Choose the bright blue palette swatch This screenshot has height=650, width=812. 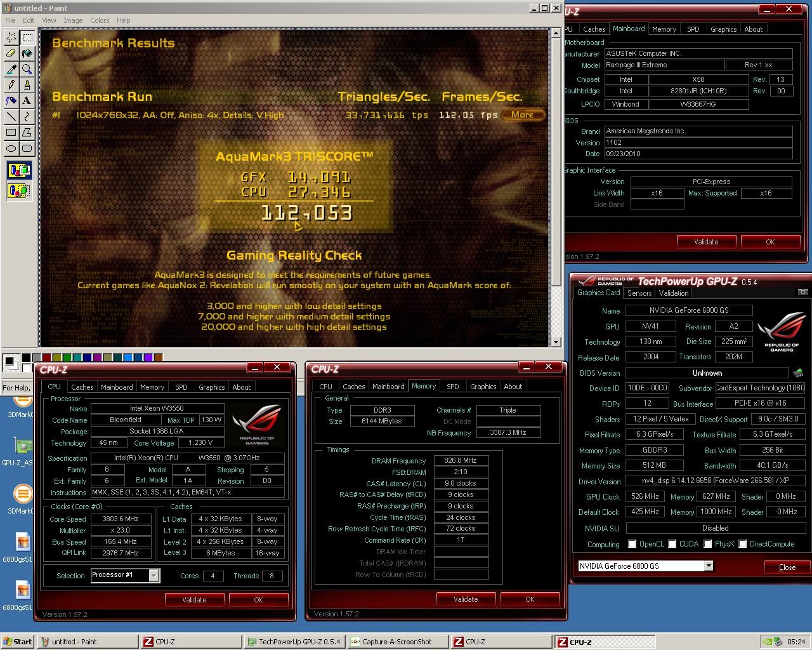tap(128, 358)
